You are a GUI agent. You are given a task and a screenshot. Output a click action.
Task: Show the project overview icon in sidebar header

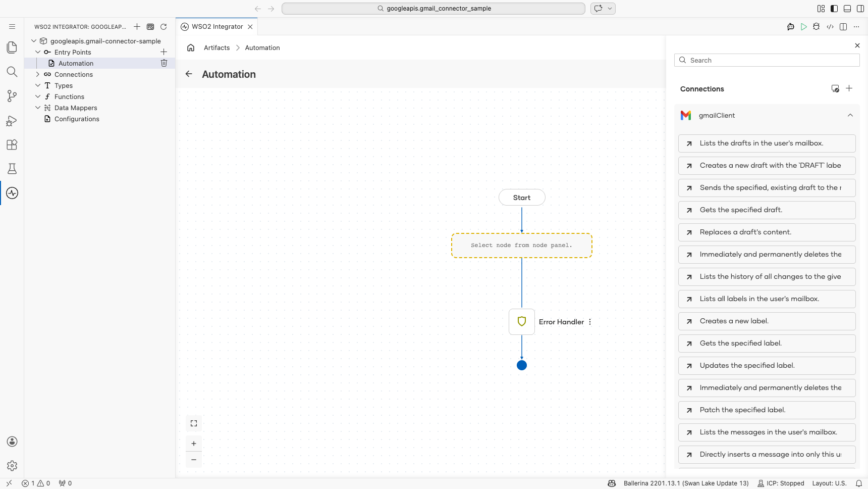tap(150, 27)
